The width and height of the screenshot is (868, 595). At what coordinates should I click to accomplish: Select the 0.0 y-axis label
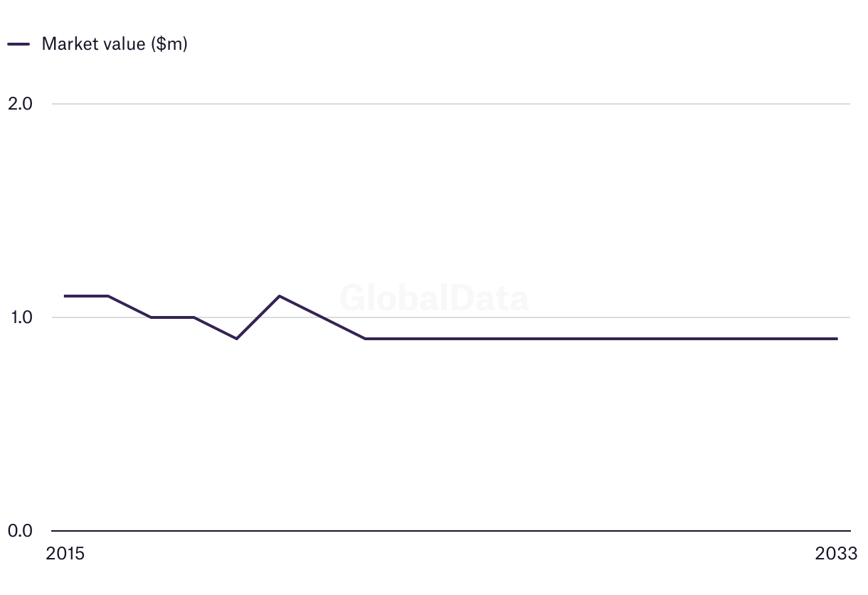click(20, 530)
